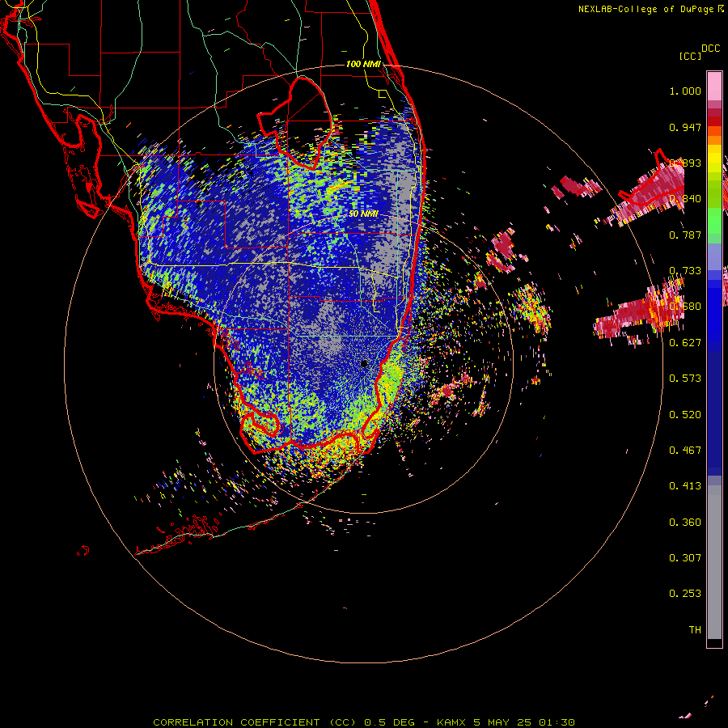Screen dimensions: 728x728
Task: Click the 100 NMI range ring label
Action: (363, 64)
